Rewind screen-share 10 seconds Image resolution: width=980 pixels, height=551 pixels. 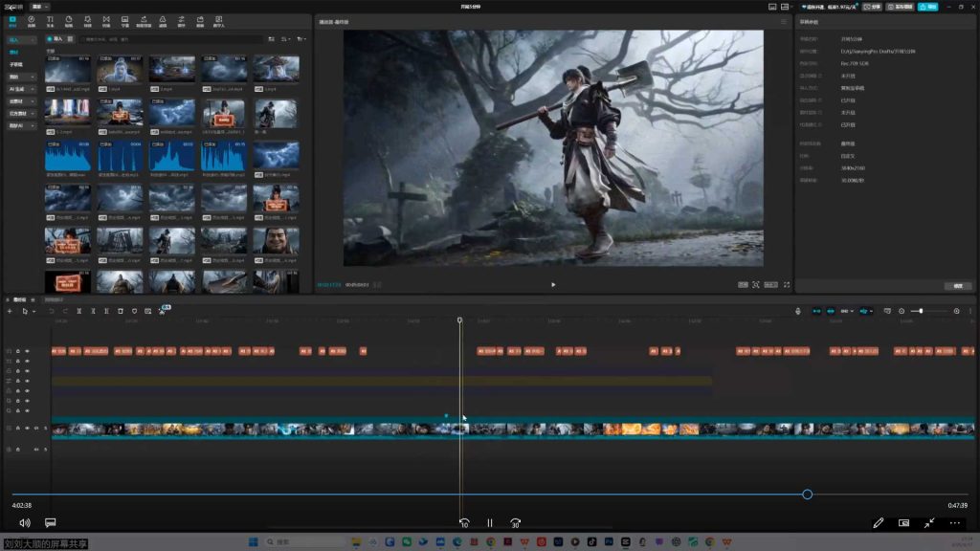point(464,523)
